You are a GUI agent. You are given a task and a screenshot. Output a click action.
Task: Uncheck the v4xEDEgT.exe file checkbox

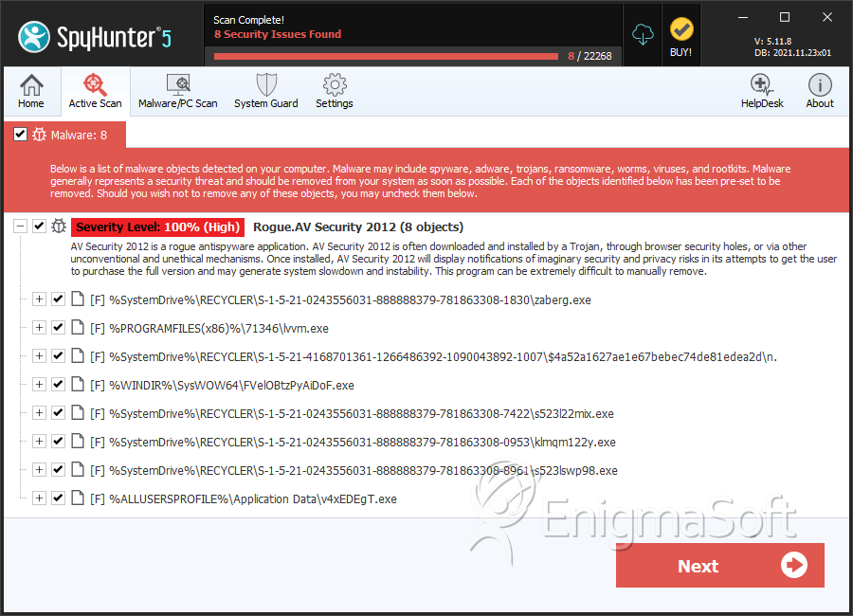click(x=58, y=498)
